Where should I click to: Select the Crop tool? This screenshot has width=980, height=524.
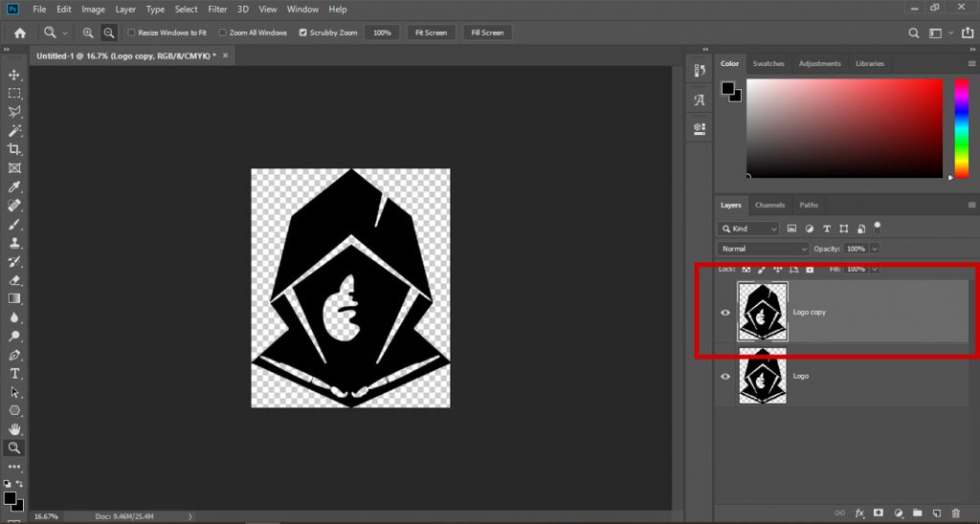coord(13,149)
